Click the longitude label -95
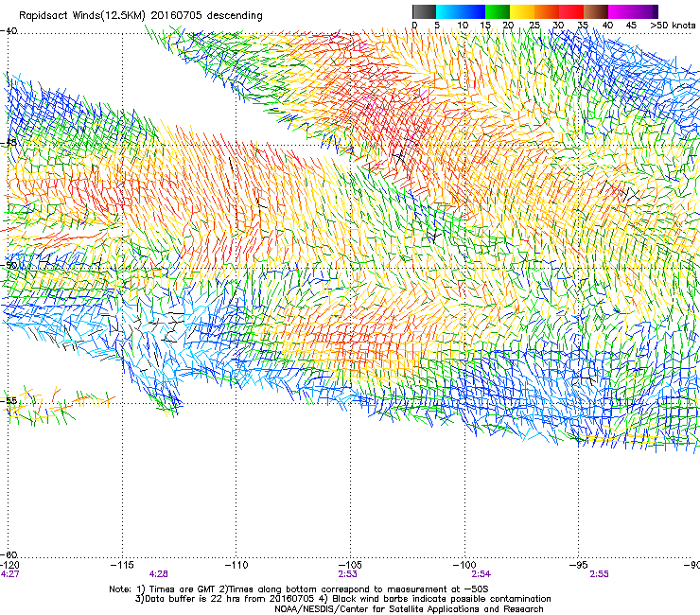Screen dimensions: 700x615 tap(579, 565)
